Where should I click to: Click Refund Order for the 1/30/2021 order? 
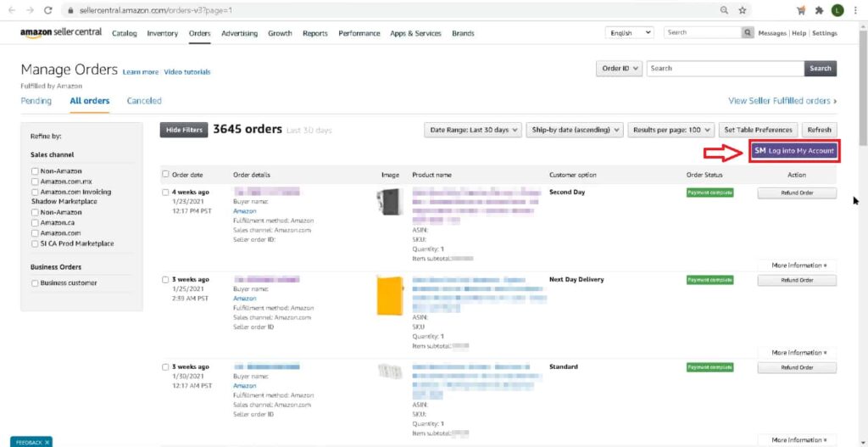(x=797, y=368)
